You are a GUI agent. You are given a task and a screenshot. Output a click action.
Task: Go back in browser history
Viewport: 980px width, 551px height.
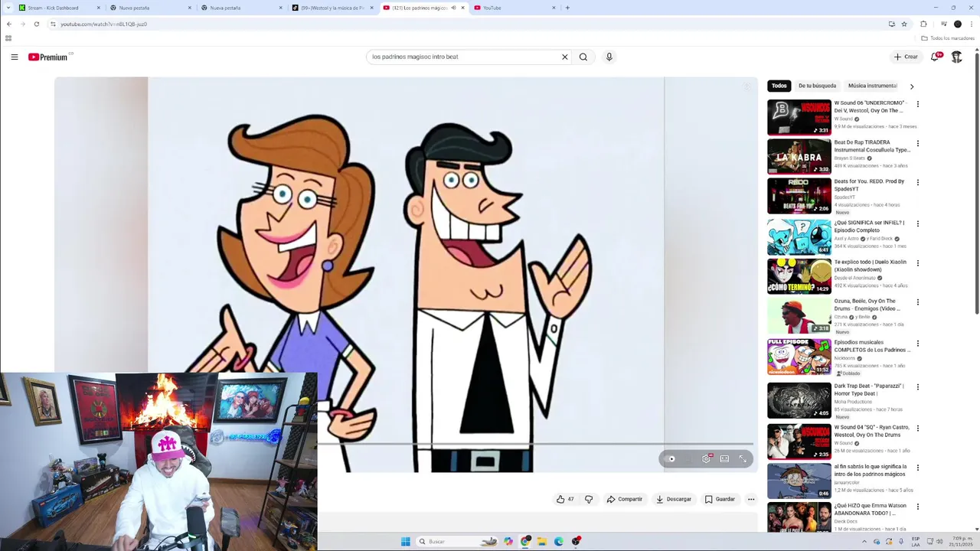pos(9,24)
